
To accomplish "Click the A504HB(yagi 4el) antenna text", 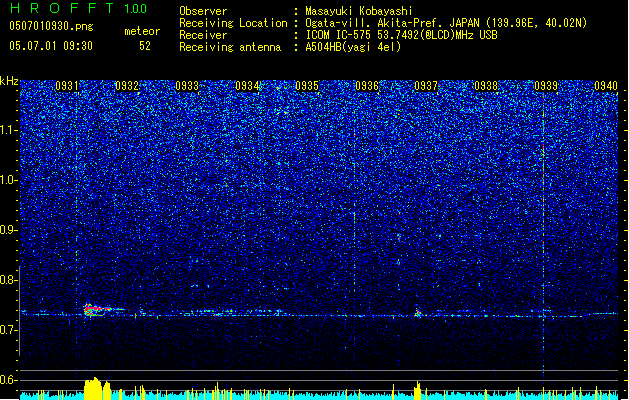I will click(353, 47).
